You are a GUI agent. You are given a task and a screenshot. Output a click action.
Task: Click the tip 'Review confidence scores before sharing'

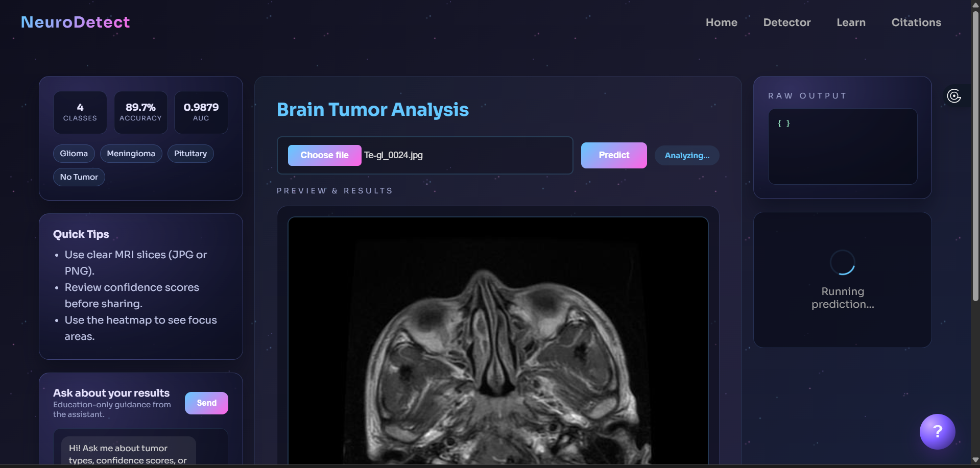coord(132,295)
